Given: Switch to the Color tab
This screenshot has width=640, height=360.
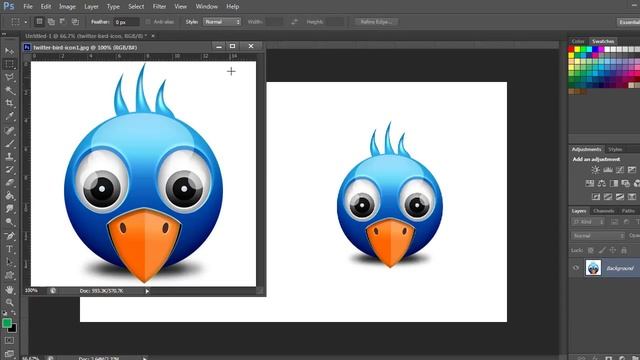Looking at the screenshot, I should point(578,41).
